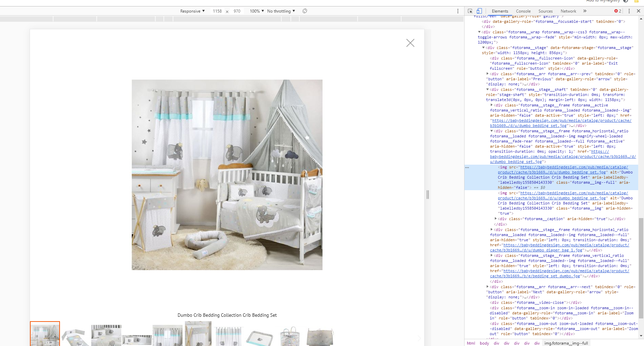The image size is (644, 346).
Task: Select the inspect element cursor icon
Action: coord(470,11)
